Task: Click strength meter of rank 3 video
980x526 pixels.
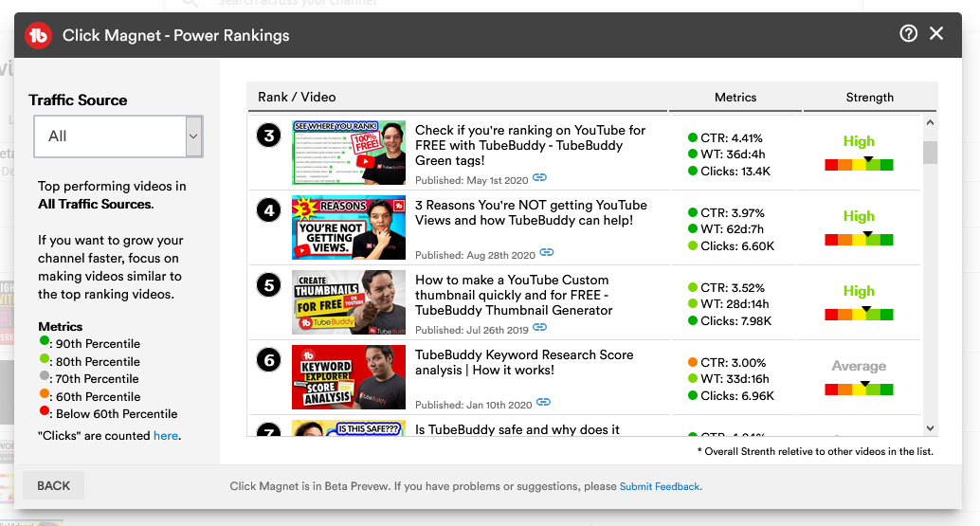Action: pos(859,164)
